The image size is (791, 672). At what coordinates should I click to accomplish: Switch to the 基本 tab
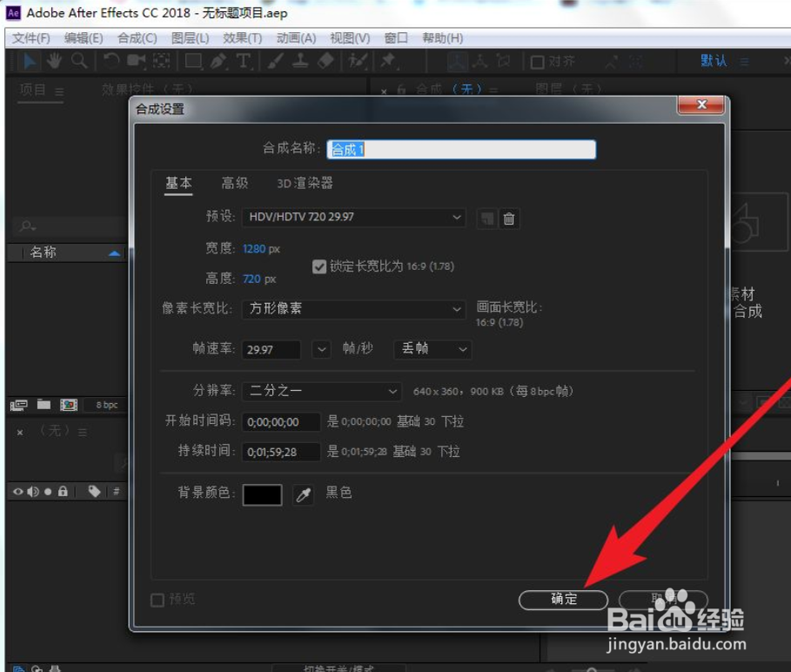[178, 183]
